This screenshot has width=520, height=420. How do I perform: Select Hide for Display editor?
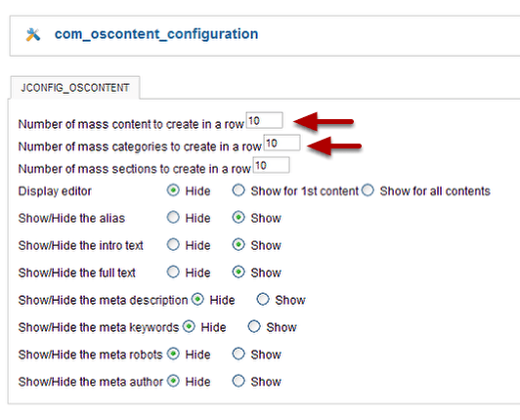click(x=173, y=190)
